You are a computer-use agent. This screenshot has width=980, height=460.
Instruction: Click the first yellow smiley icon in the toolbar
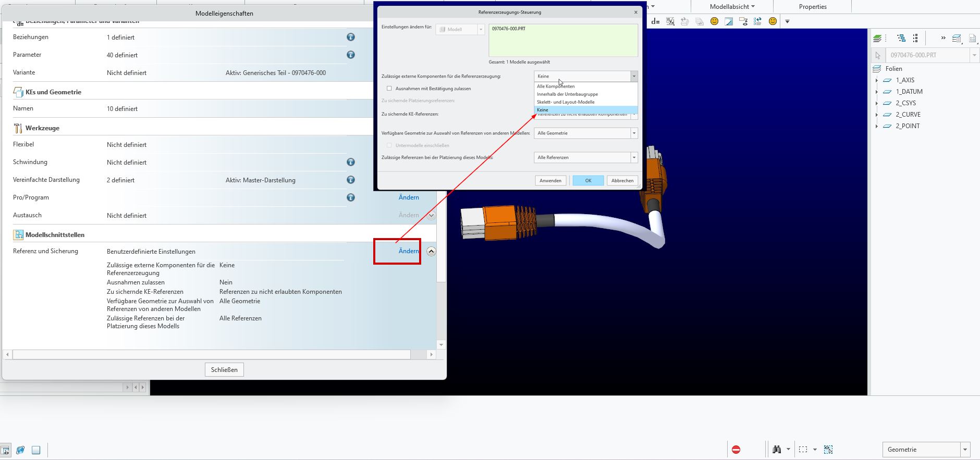[714, 21]
